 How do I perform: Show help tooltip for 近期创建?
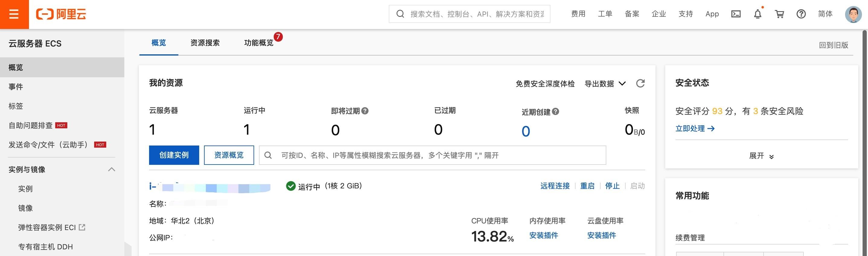point(555,111)
